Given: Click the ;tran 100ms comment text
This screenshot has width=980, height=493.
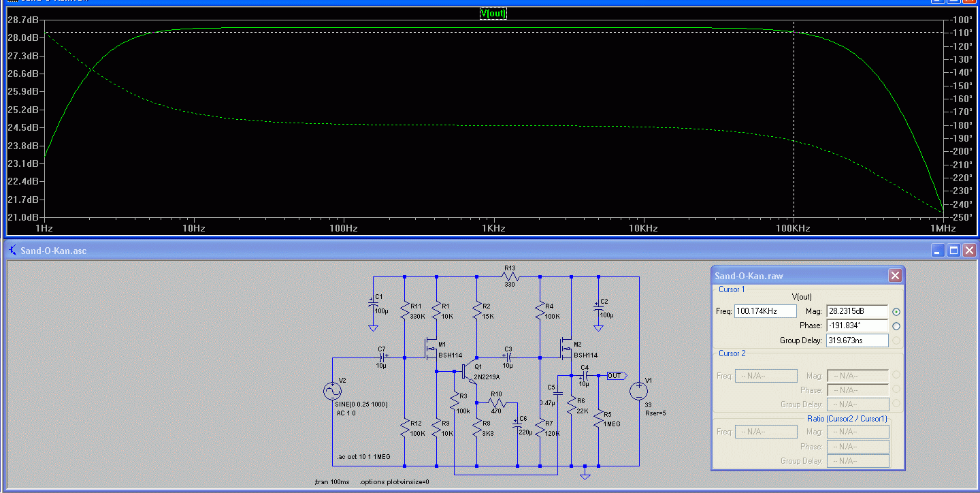Looking at the screenshot, I should pos(332,481).
